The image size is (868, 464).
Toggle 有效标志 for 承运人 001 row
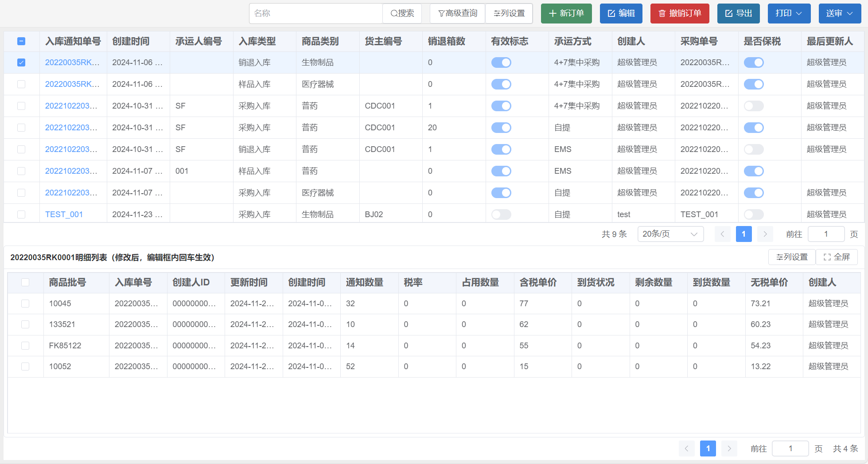click(501, 171)
